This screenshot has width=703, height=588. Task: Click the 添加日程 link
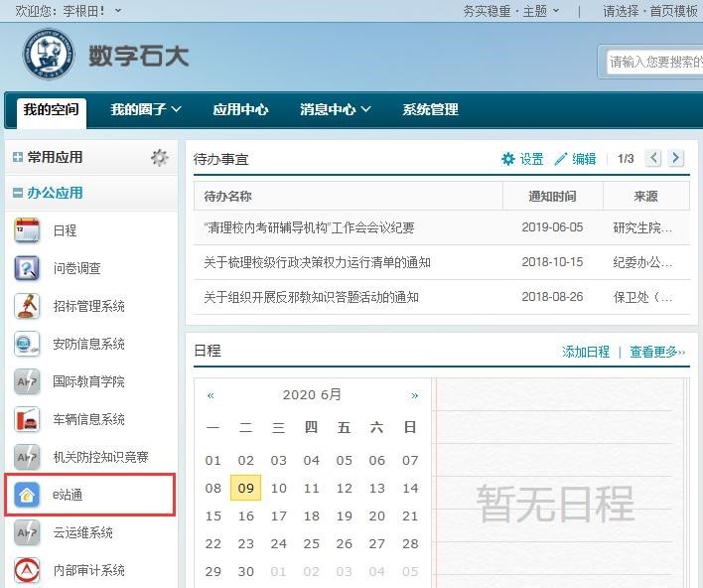pos(586,352)
